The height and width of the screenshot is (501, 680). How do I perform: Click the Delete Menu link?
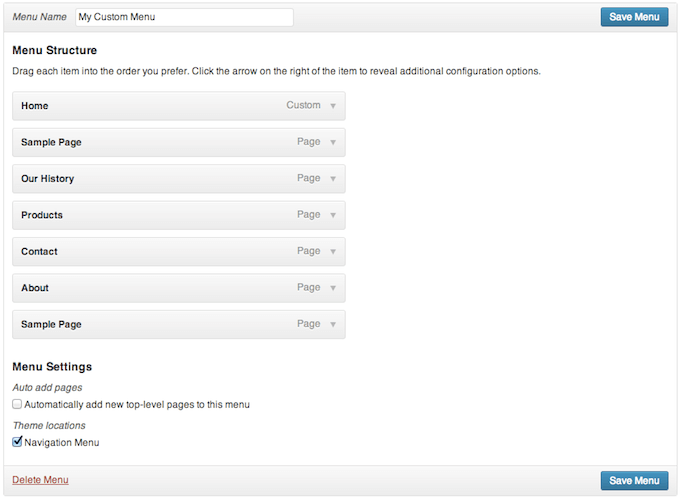click(40, 480)
